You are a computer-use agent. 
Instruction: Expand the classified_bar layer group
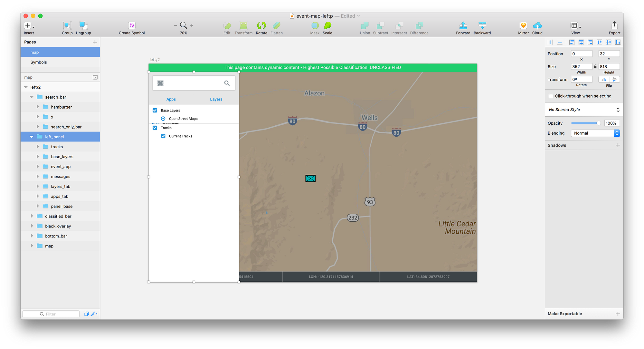tap(32, 216)
